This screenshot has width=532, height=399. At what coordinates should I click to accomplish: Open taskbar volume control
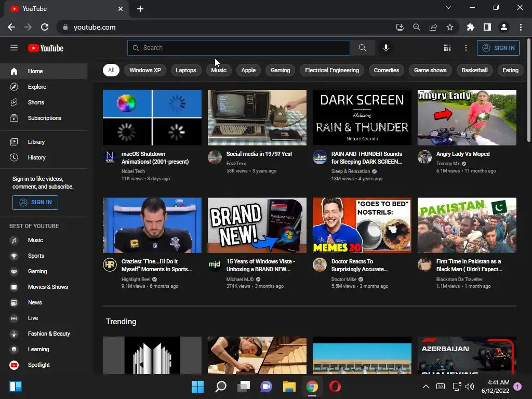470,387
